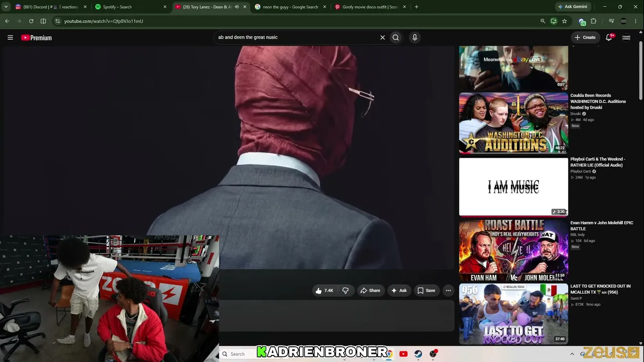Open the Last To Get Knocked Out thumbnail
Image resolution: width=644 pixels, height=362 pixels.
pos(513,314)
